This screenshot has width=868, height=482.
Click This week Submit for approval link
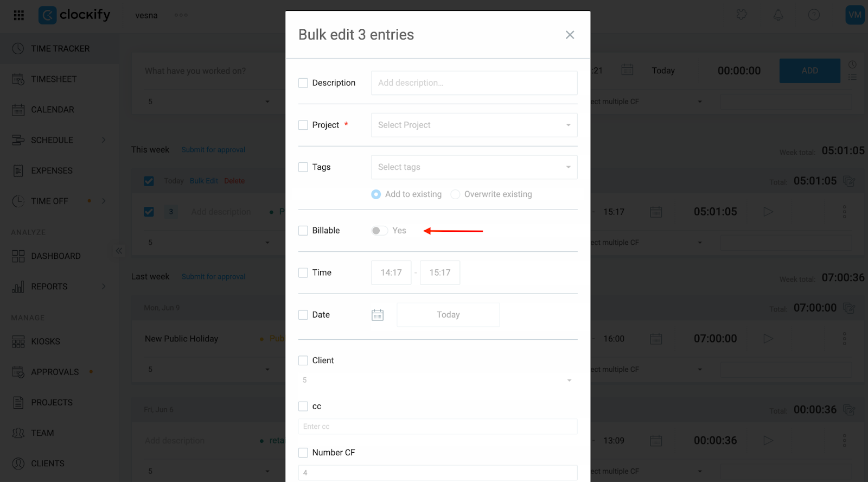pos(213,150)
